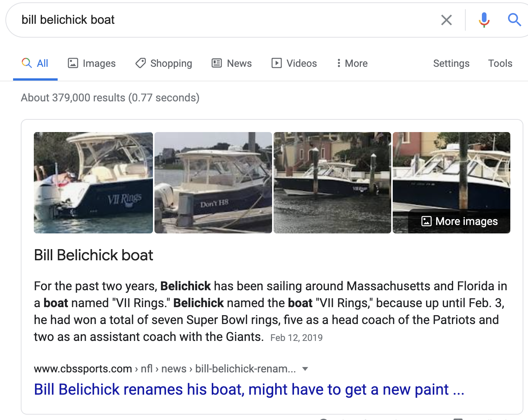The width and height of the screenshot is (528, 420).
Task: Open the VII Rings boat photo
Action: point(93,183)
